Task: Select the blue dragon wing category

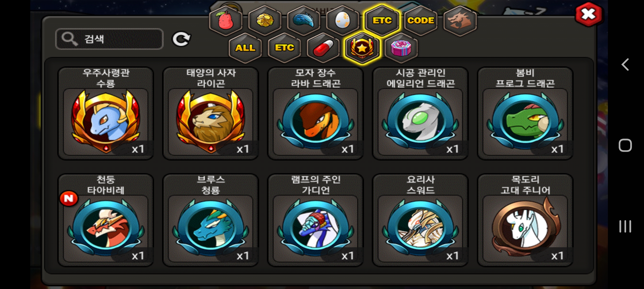Action: [304, 20]
